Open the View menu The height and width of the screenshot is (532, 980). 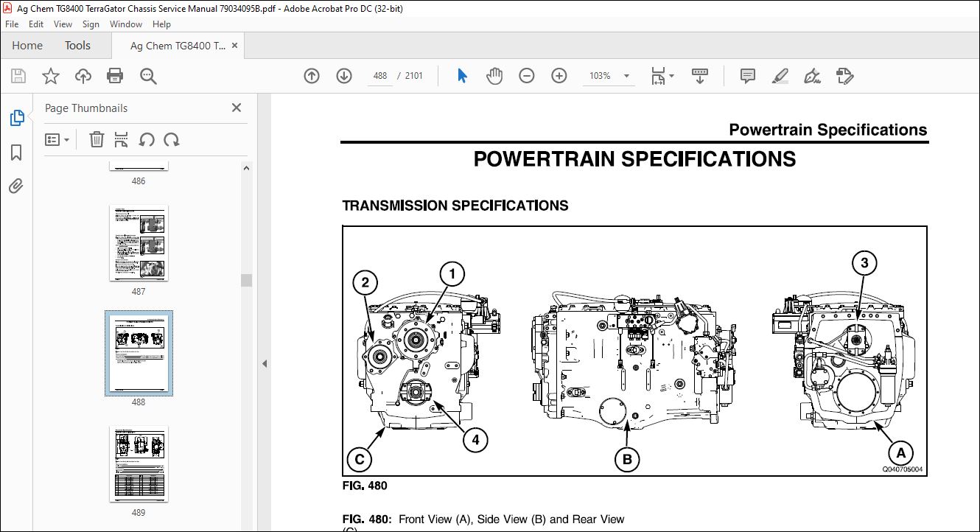[x=63, y=24]
